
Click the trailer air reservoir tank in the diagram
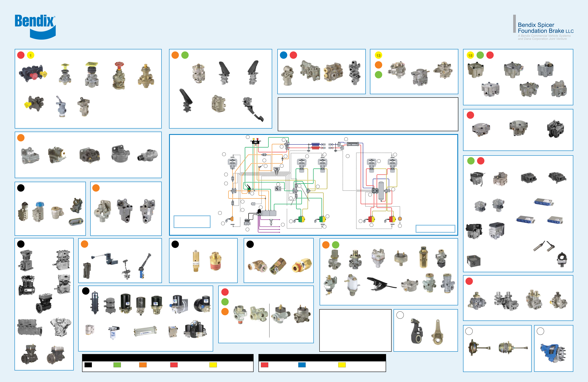tap(381, 191)
